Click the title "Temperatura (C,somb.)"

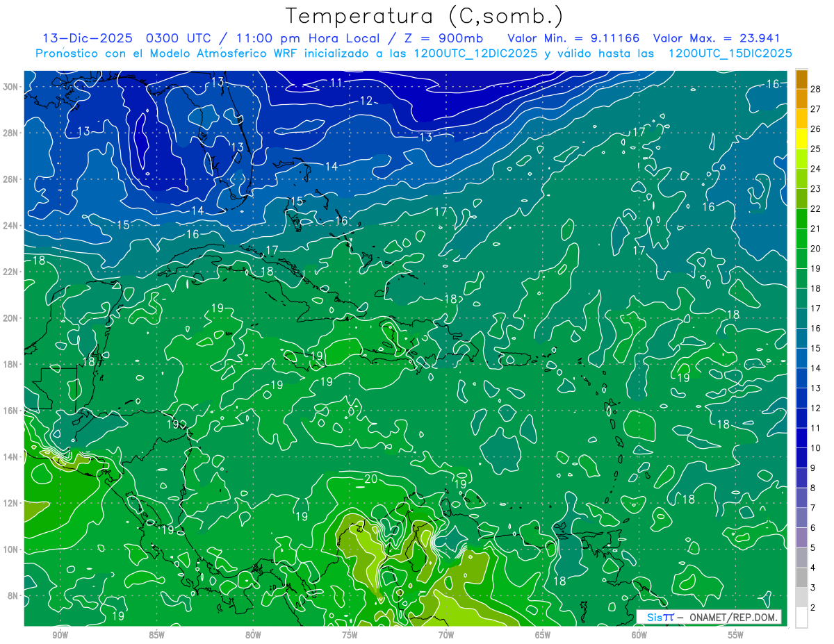click(x=424, y=16)
